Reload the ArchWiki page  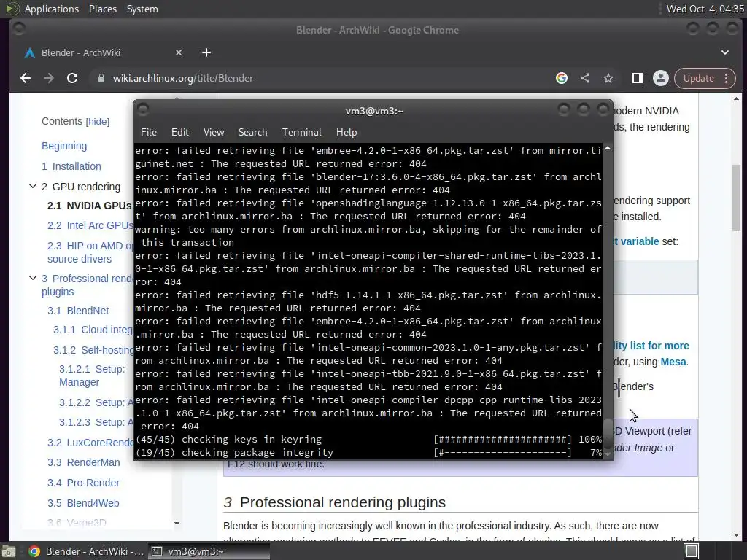[x=72, y=78]
